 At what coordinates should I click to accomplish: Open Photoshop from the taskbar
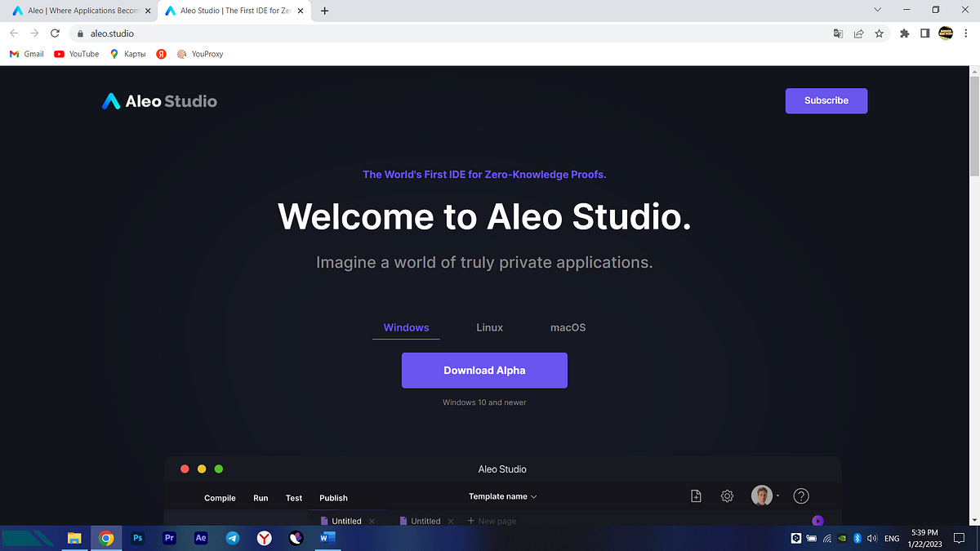click(x=137, y=538)
